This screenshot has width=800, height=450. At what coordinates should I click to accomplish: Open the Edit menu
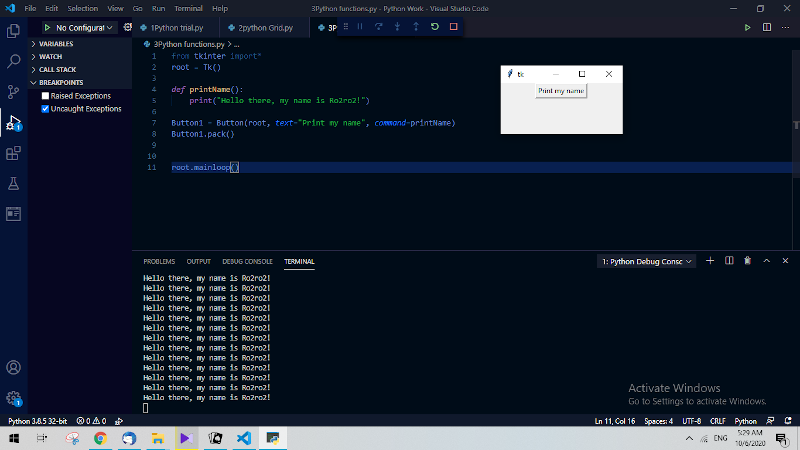tap(51, 9)
